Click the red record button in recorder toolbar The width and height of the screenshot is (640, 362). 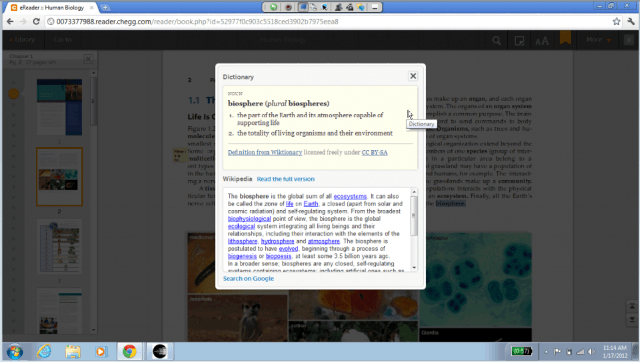[x=288, y=7]
